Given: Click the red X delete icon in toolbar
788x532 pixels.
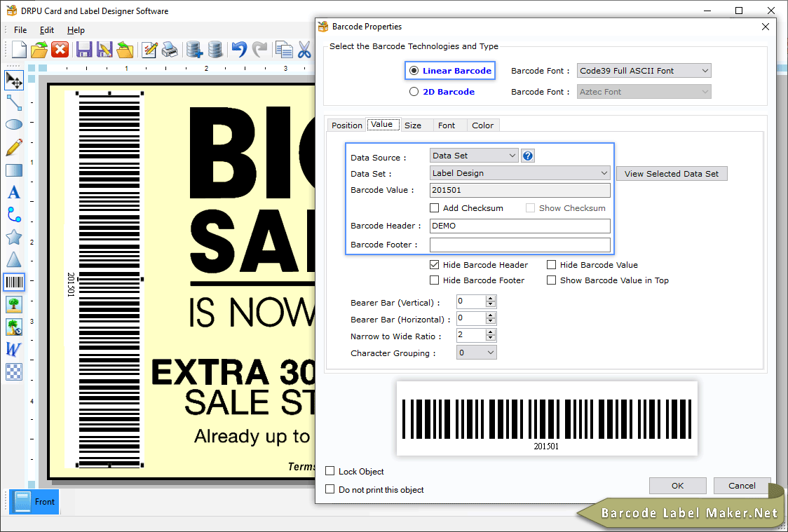Looking at the screenshot, I should click(x=60, y=49).
